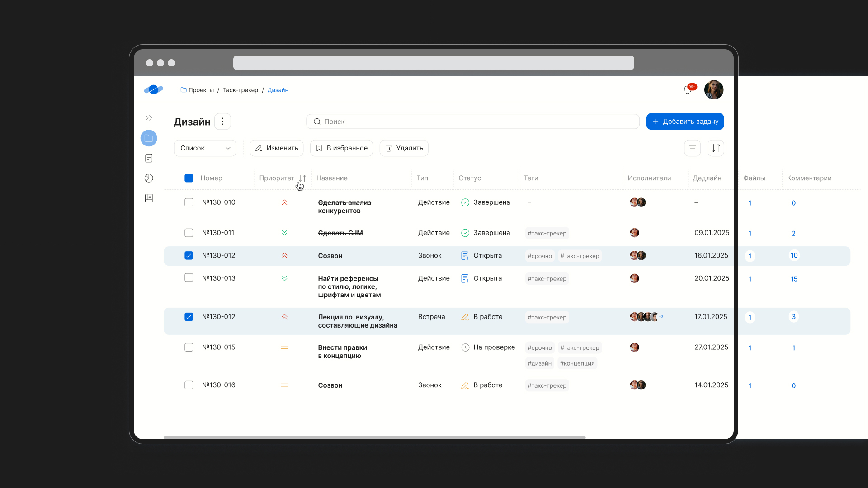Click the filter icon button
This screenshot has width=868, height=488.
point(692,148)
